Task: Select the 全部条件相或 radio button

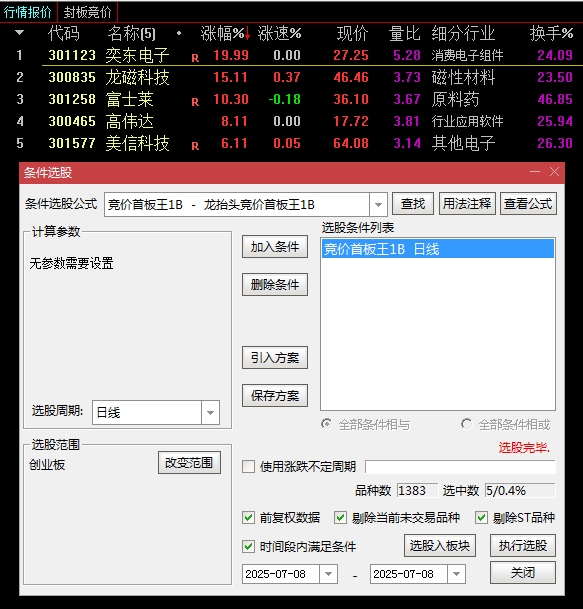Action: pos(466,424)
